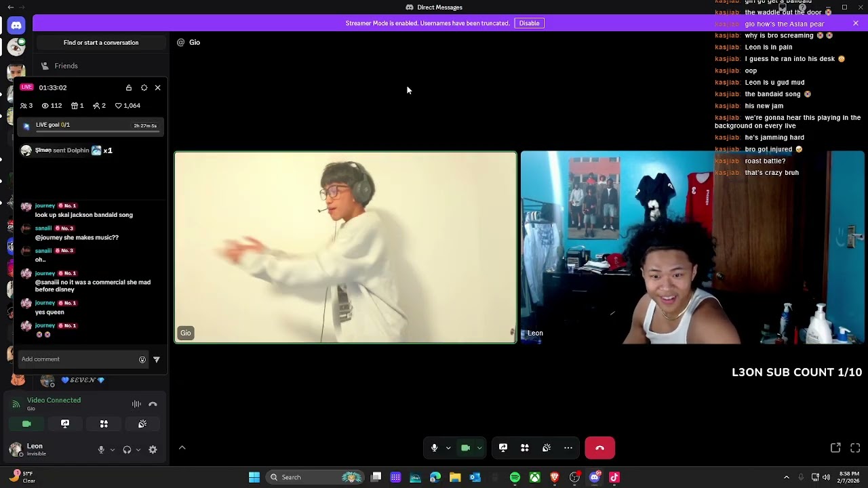Viewport: 868px width, 488px height.
Task: Hang up using Video Connected panel phone icon
Action: tap(153, 404)
